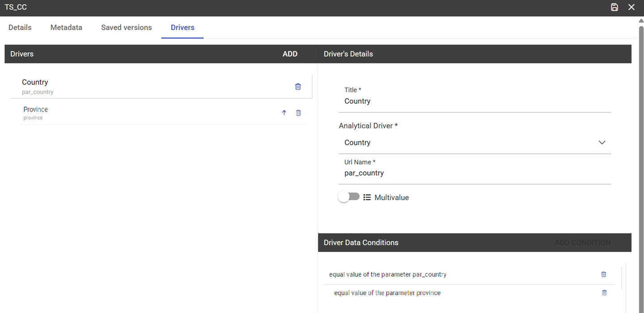This screenshot has width=644, height=313.
Task: Click ADD in Drivers header
Action: (x=290, y=54)
